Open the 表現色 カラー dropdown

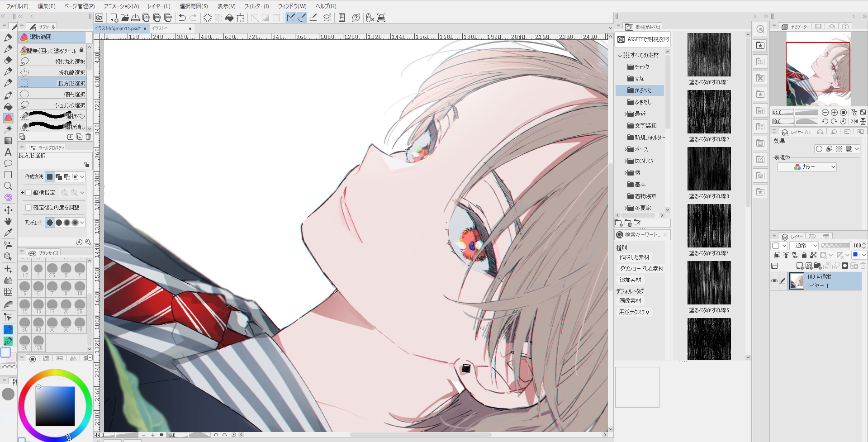click(807, 167)
